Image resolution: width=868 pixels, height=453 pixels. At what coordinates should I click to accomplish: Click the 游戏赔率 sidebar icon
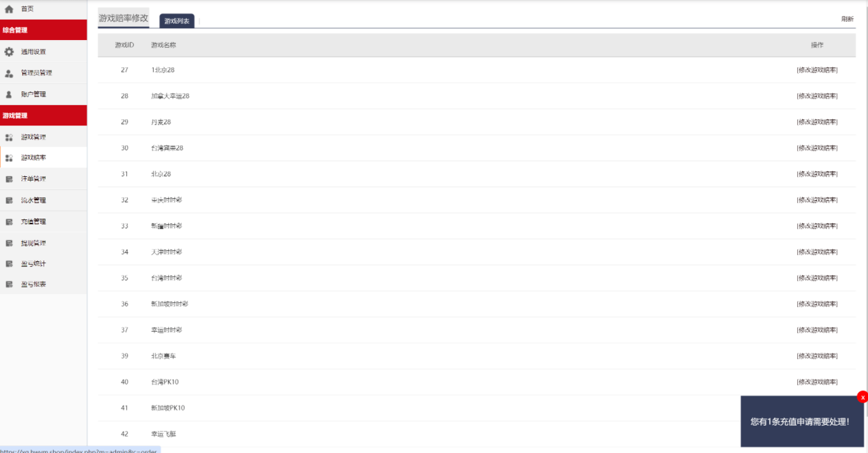pyautogui.click(x=9, y=158)
